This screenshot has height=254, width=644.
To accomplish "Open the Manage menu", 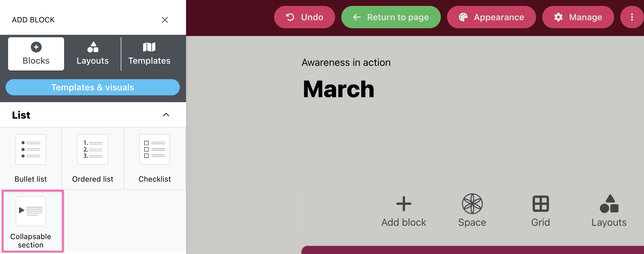I will (578, 17).
